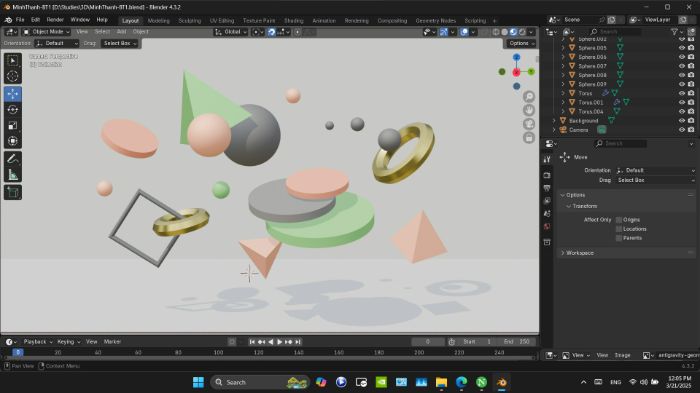Open the outliner filter funnel icon
This screenshot has height=393, width=700.
[x=675, y=32]
